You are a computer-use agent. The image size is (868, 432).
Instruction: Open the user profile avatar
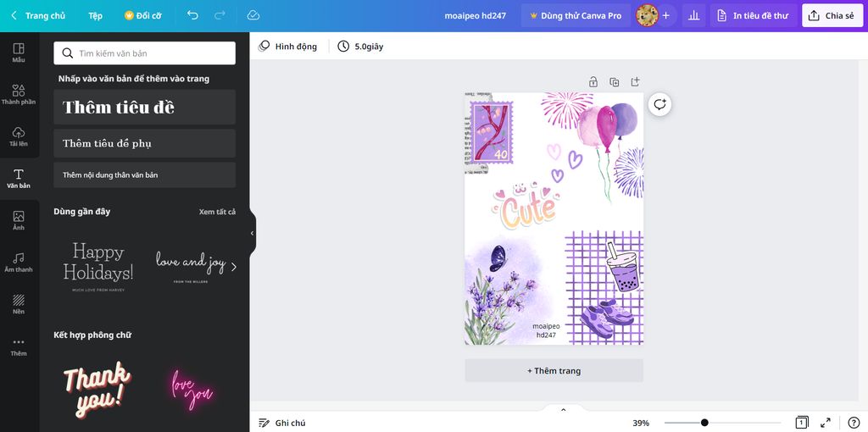(x=646, y=15)
